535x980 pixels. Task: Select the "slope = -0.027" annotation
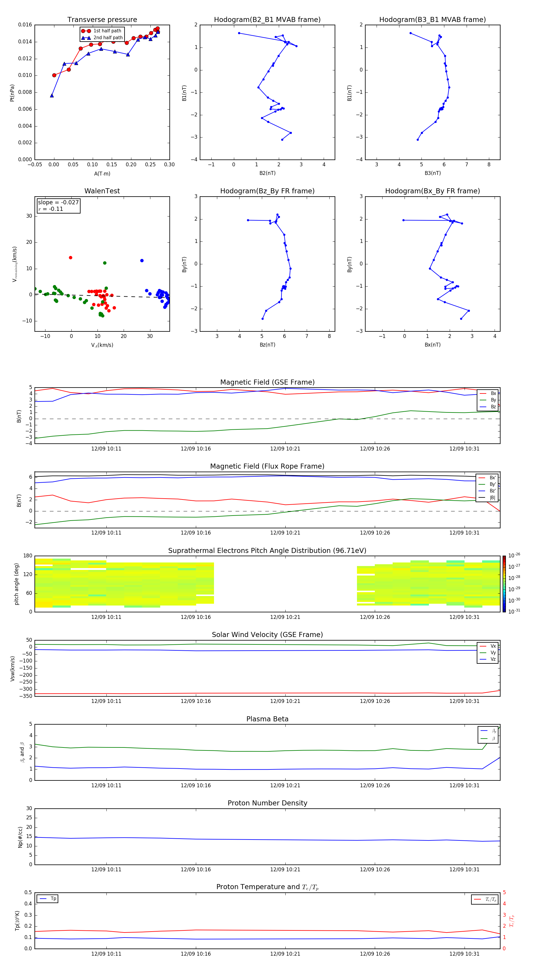[x=58, y=203]
